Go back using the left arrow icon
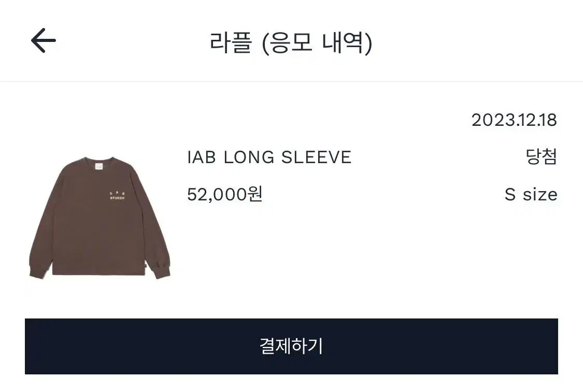The height and width of the screenshot is (392, 583). (x=43, y=40)
